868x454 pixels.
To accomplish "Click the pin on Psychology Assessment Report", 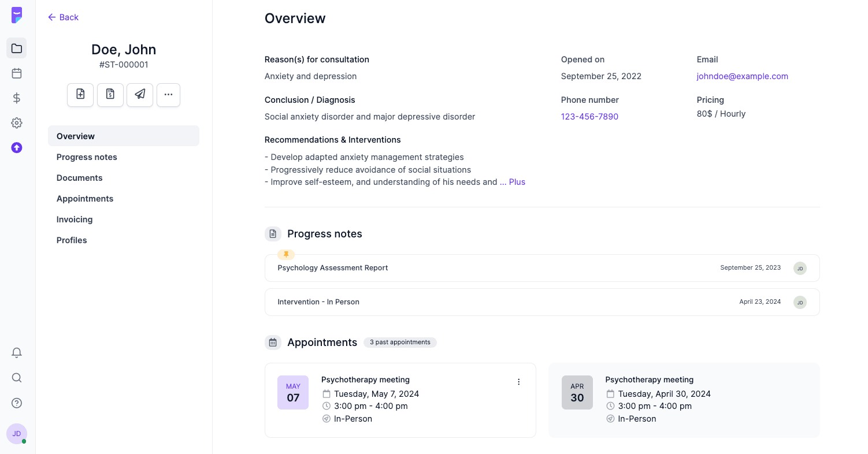I will 286,254.
